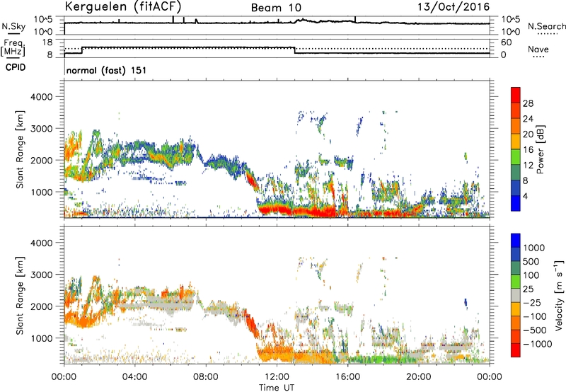Click the "12:00" time tick label
This screenshot has height=392, width=566.
(277, 377)
